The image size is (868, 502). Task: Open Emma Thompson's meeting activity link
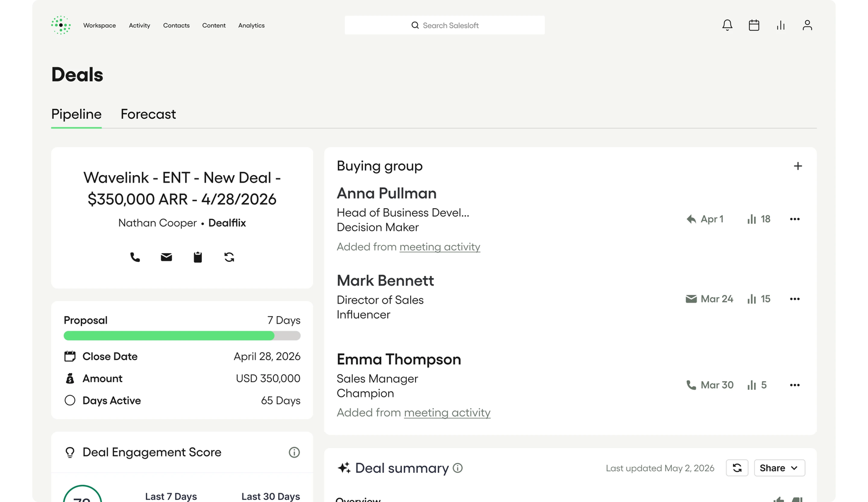click(447, 413)
